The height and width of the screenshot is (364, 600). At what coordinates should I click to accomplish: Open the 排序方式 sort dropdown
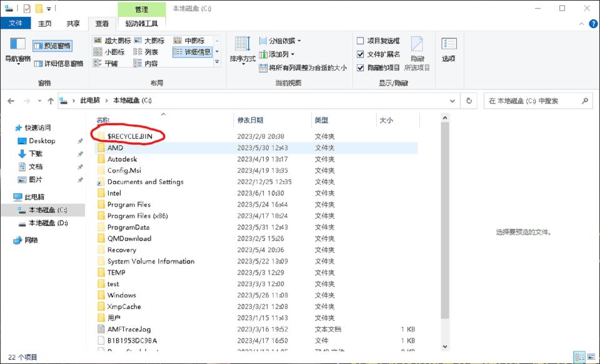click(242, 56)
